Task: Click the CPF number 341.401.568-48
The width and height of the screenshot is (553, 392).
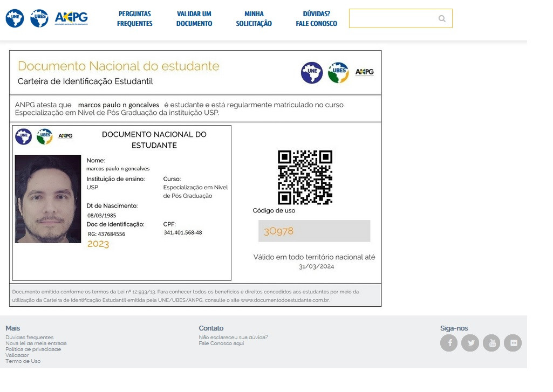Action: pyautogui.click(x=183, y=232)
